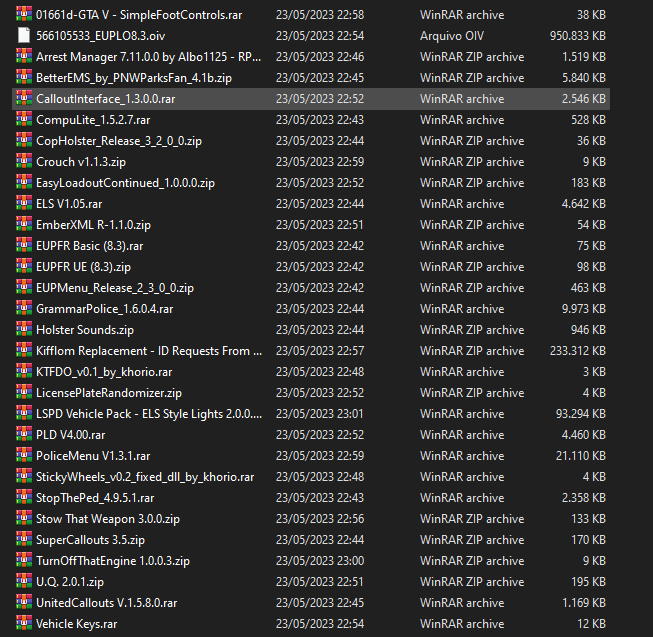The image size is (653, 637).
Task: Select file name UnitedCallouts V.1.5.8.0.rar
Action: [x=107, y=603]
